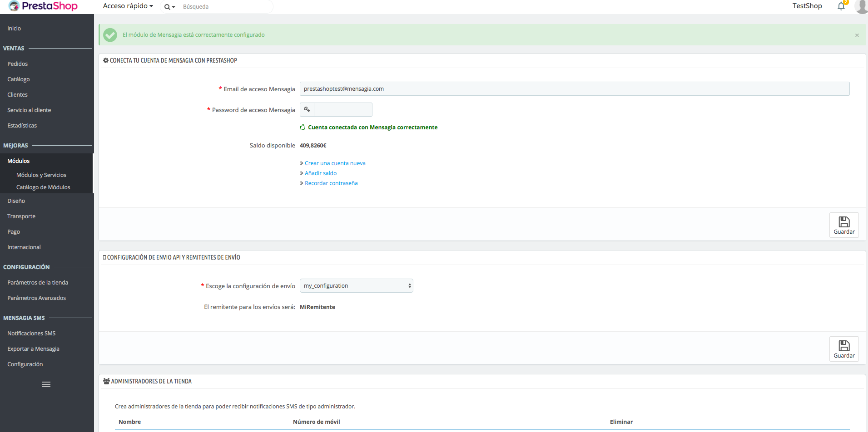
Task: Open Exportar a Mensagia in sidebar
Action: [33, 349]
